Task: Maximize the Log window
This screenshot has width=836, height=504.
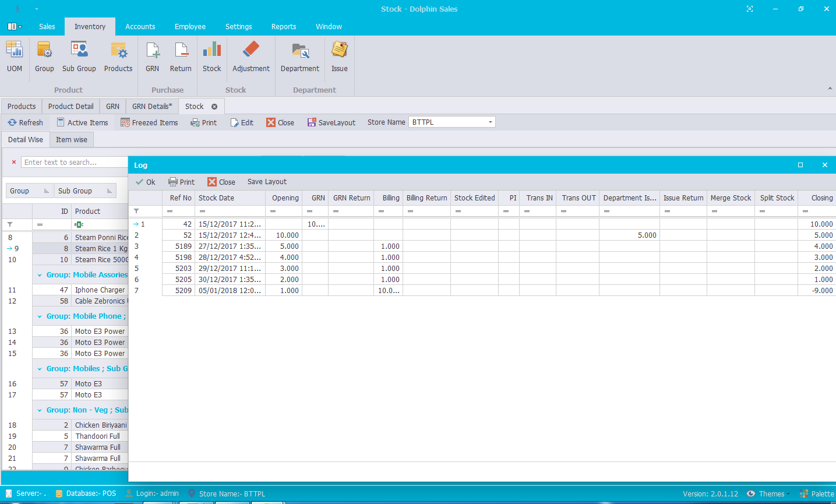Action: (x=800, y=165)
